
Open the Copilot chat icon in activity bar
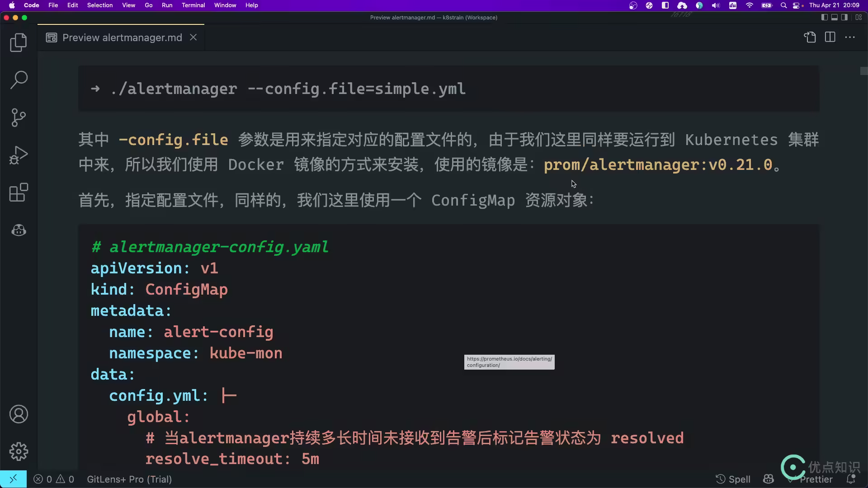(19, 230)
